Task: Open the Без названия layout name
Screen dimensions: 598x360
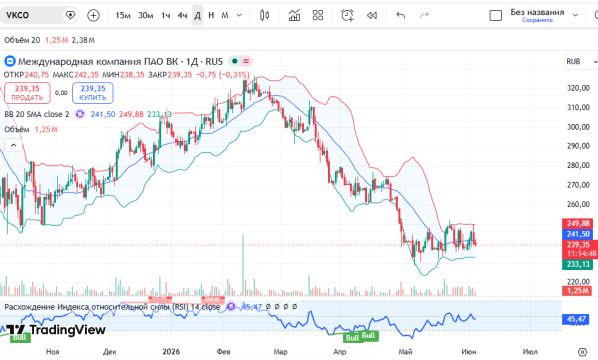Action: tap(537, 12)
